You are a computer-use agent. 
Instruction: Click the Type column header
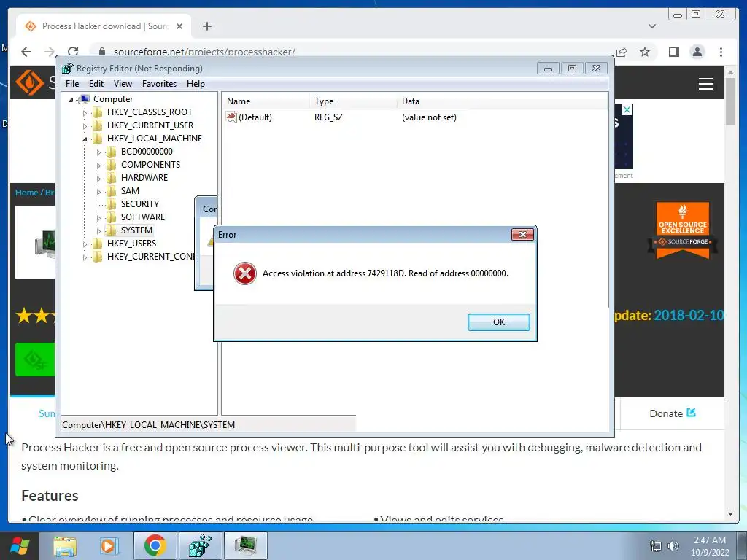pos(353,101)
